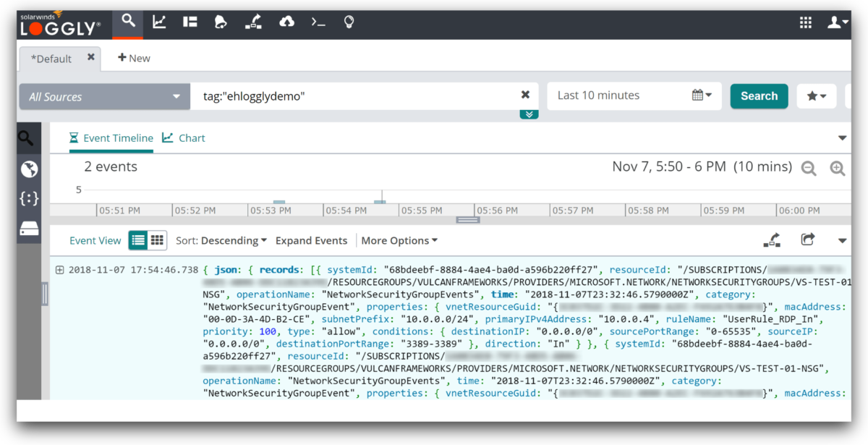Open the Source Groups list icon
The width and height of the screenshot is (868, 445).
[190, 22]
